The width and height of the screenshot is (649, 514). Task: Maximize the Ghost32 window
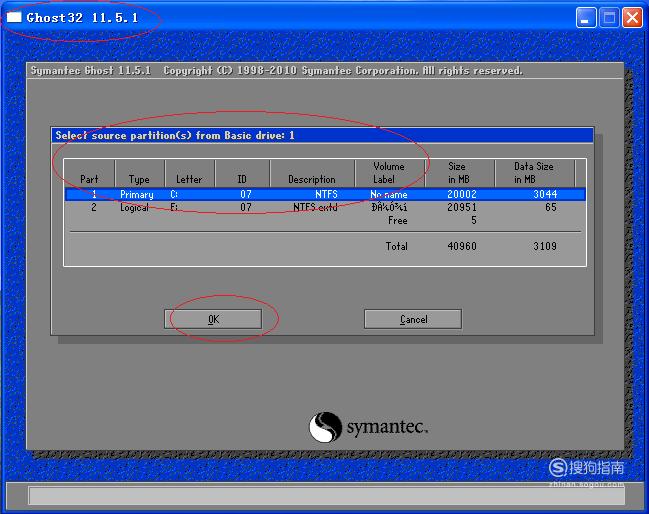tap(609, 18)
